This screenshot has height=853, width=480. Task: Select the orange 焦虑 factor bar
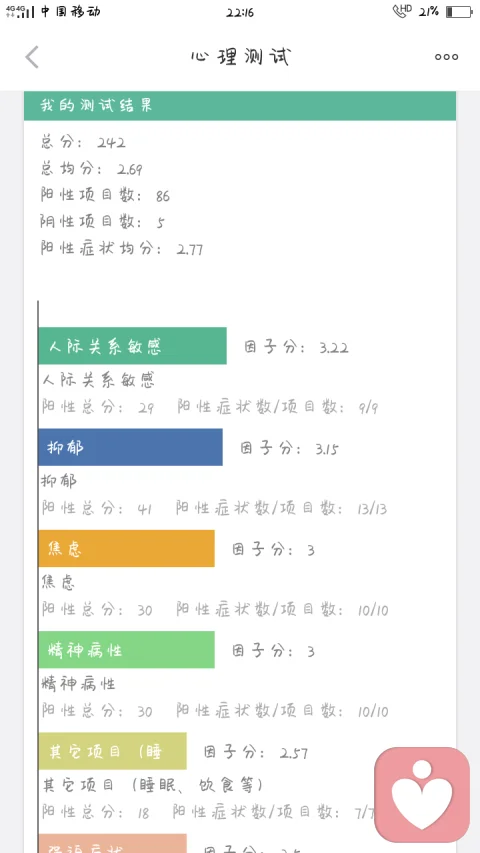coord(126,548)
